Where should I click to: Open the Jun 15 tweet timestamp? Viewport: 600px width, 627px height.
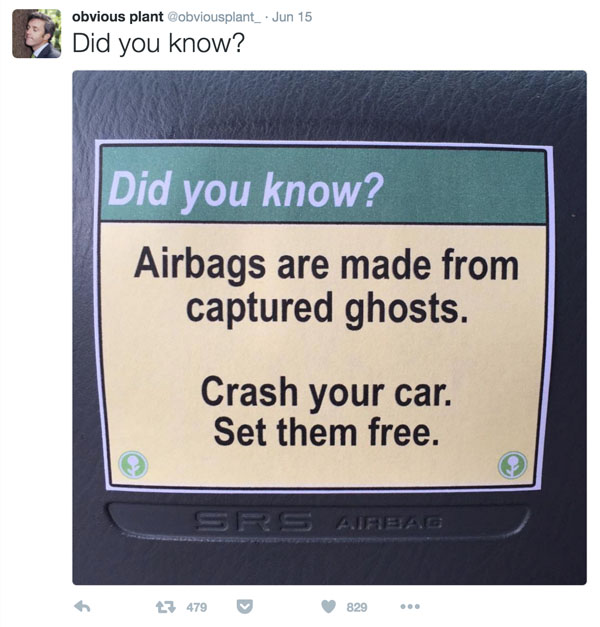pyautogui.click(x=292, y=17)
